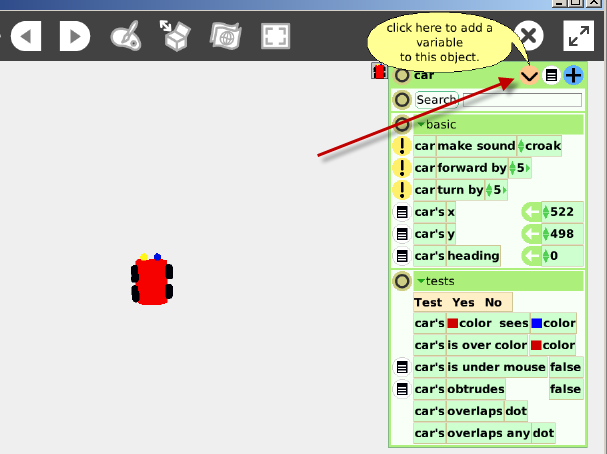
Task: Select the car make sound tile
Action: pos(487,146)
